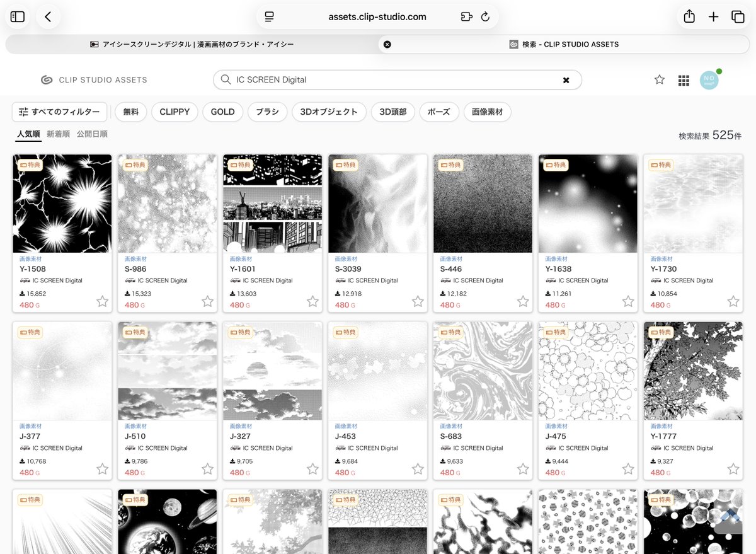
Task: Click the 画像素材 category label on S-446
Action: click(451, 258)
